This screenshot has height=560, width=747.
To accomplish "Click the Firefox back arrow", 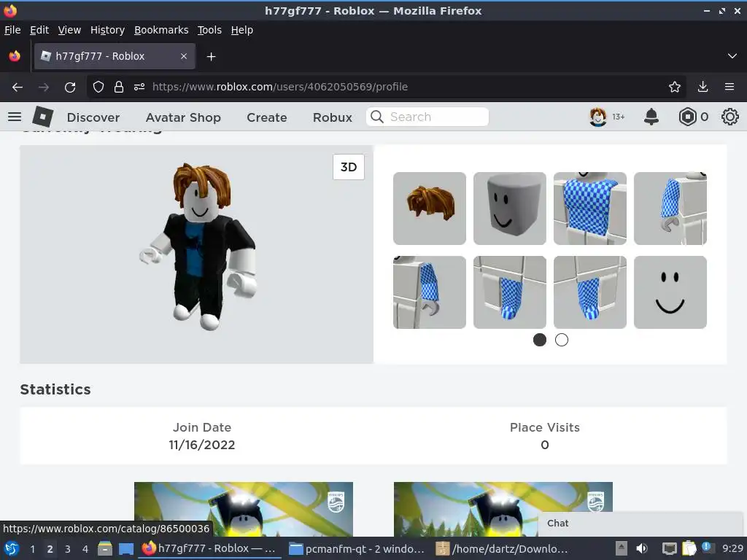I will pyautogui.click(x=18, y=87).
